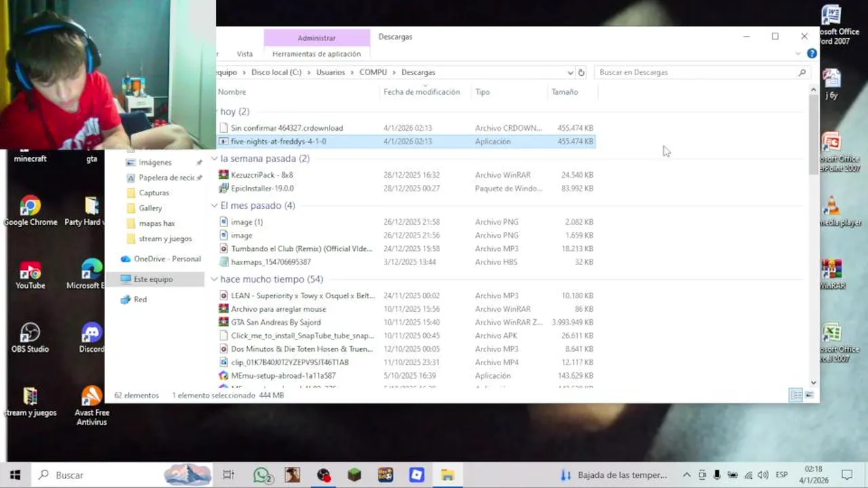
Task: Select Papelera de reciclaje in sidebar
Action: pyautogui.click(x=167, y=178)
